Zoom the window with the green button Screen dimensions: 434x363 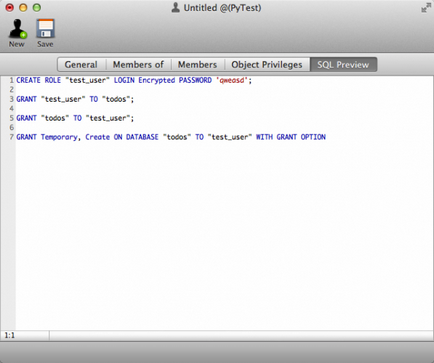[37, 7]
